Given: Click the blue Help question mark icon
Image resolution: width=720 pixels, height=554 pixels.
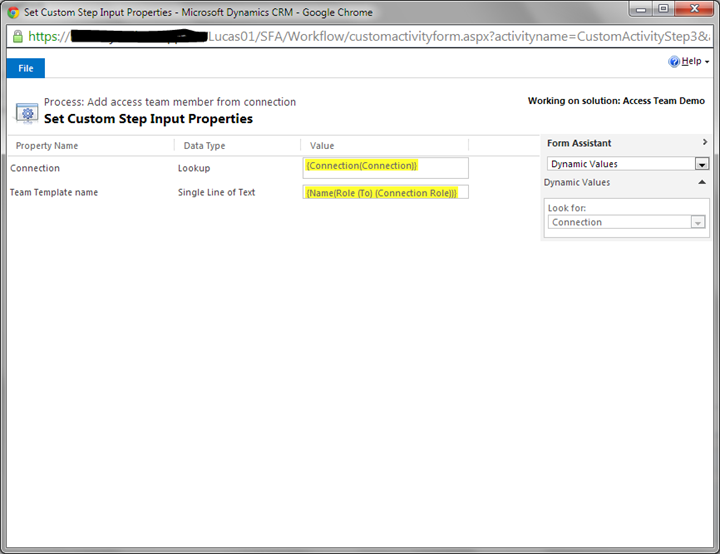Looking at the screenshot, I should (674, 62).
